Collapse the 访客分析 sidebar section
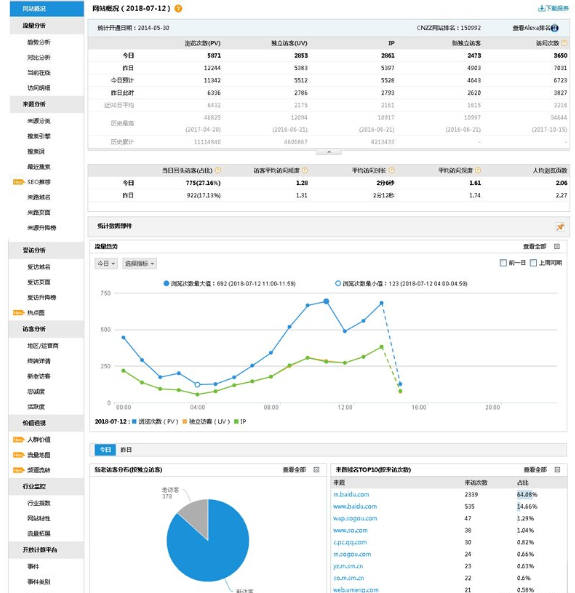Viewport: 575px width, 593px height. pyautogui.click(x=46, y=329)
